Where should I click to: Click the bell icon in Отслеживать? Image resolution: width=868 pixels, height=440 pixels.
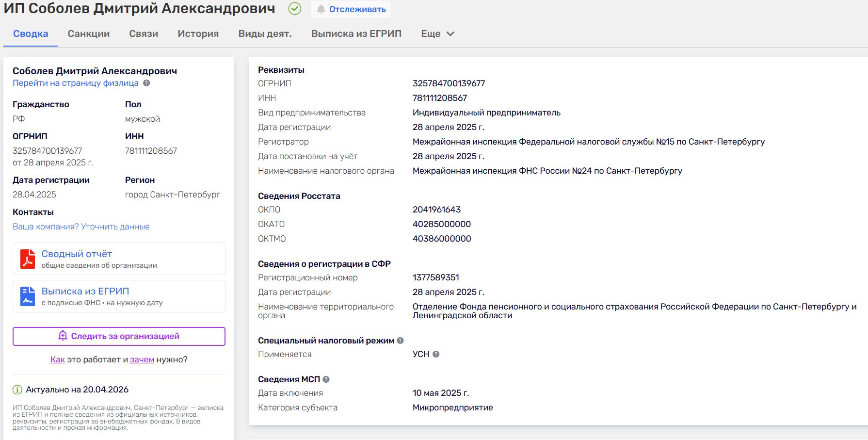click(321, 9)
